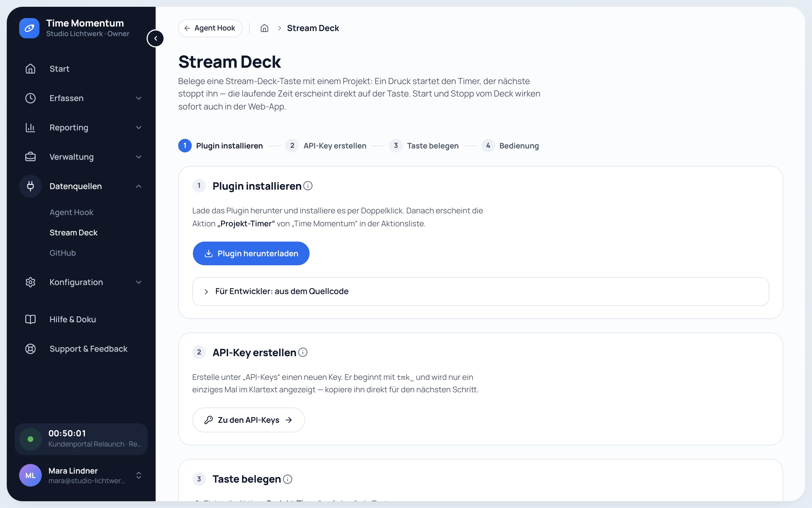Click info icon next to Plugin installieren heading
The image size is (812, 508).
(308, 186)
